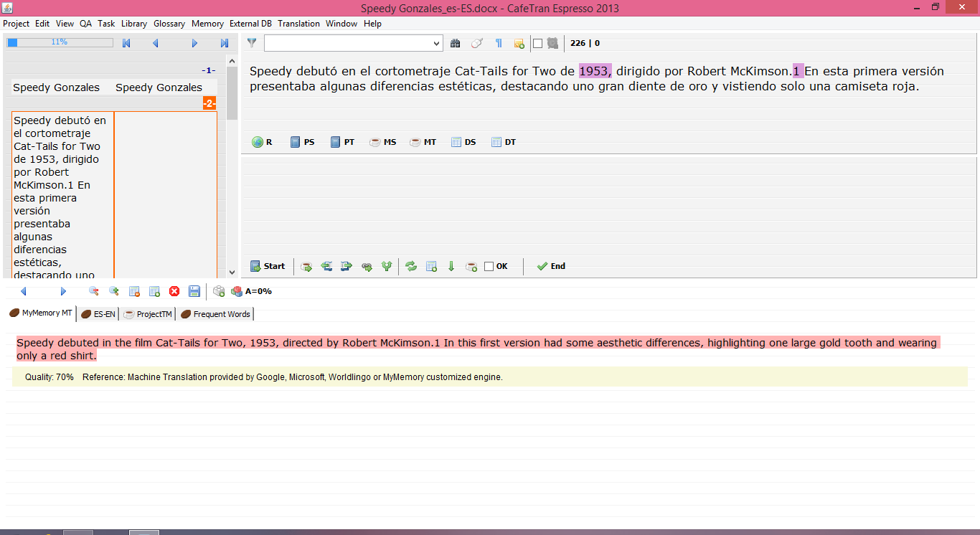
Task: Click the green circular refresh arrows icon
Action: [411, 266]
